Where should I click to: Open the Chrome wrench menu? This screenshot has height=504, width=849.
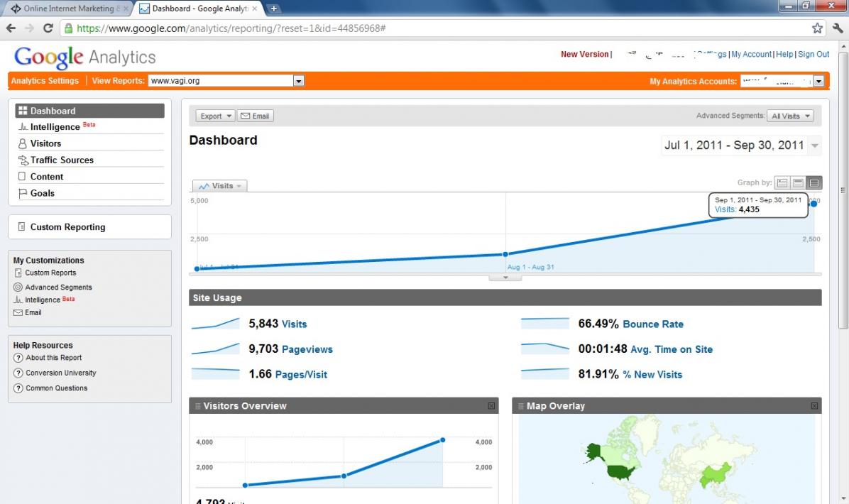[838, 28]
